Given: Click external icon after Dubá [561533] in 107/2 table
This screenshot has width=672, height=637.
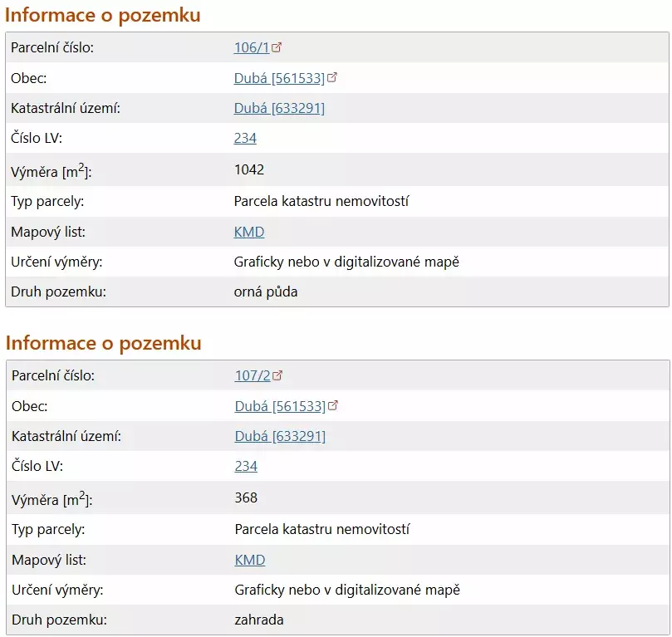Looking at the screenshot, I should [332, 405].
